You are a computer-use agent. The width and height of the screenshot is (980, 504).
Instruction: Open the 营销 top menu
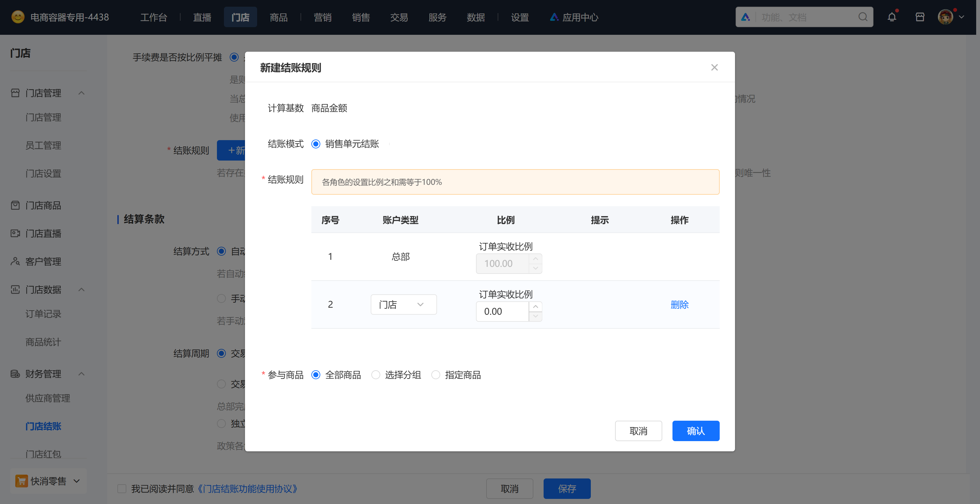pos(323,17)
